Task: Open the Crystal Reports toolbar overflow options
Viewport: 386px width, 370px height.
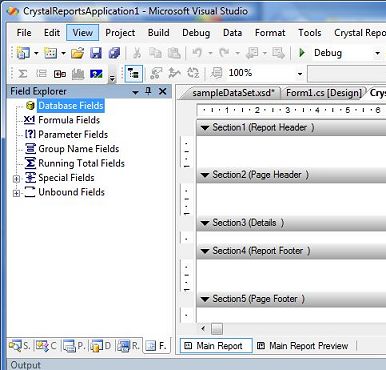Action: 112,78
